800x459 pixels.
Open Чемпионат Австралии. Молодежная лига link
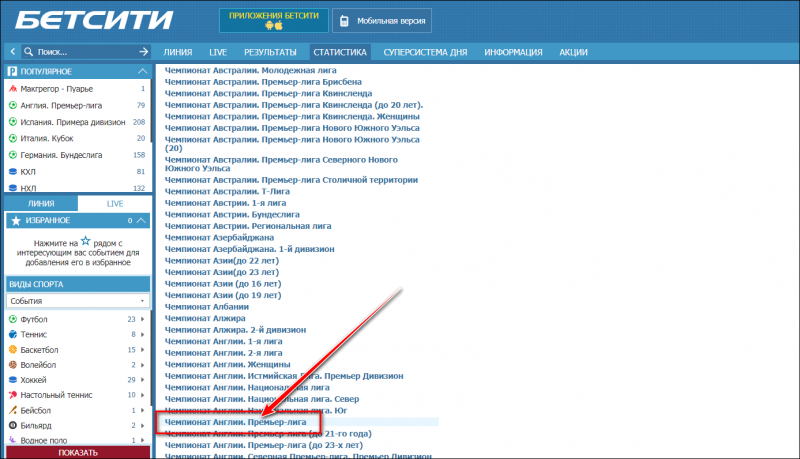click(251, 70)
